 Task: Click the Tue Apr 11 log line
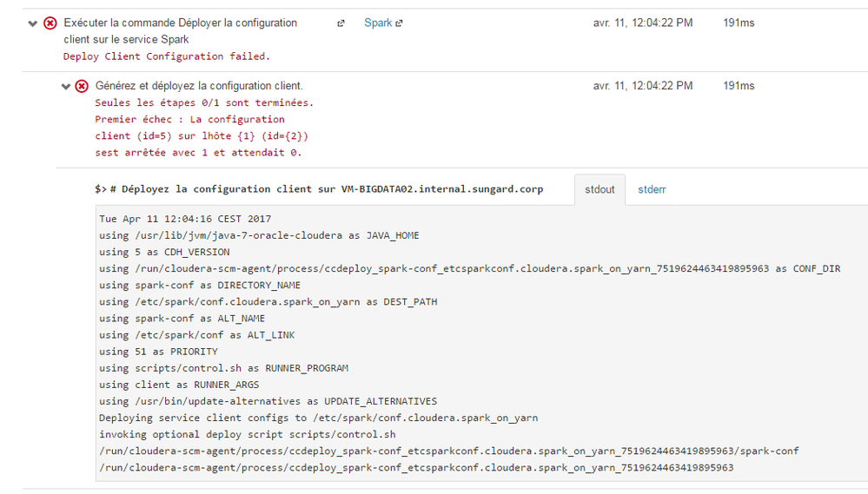click(185, 219)
